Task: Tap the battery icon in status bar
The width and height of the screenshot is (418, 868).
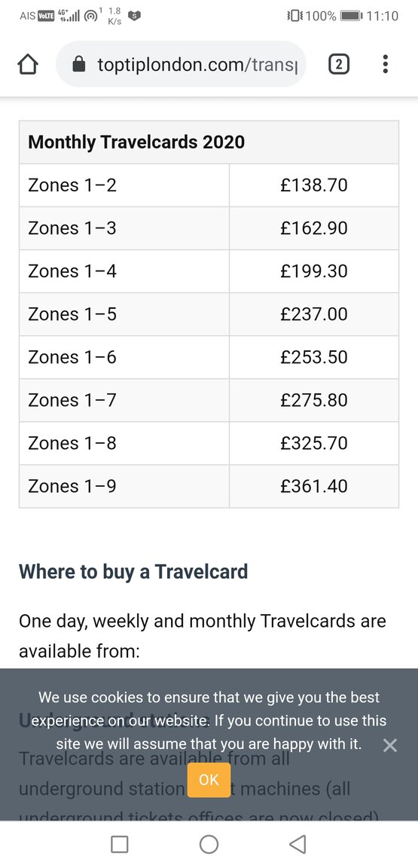Action: click(351, 16)
